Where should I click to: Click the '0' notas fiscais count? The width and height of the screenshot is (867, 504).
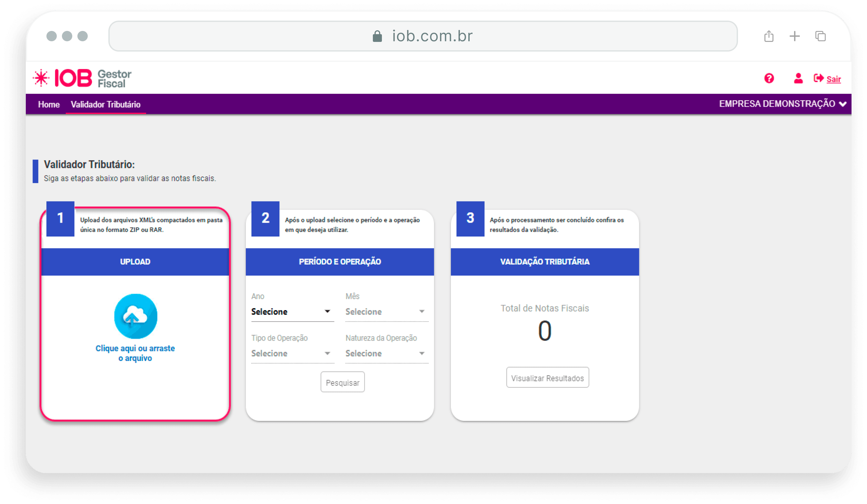click(x=545, y=331)
